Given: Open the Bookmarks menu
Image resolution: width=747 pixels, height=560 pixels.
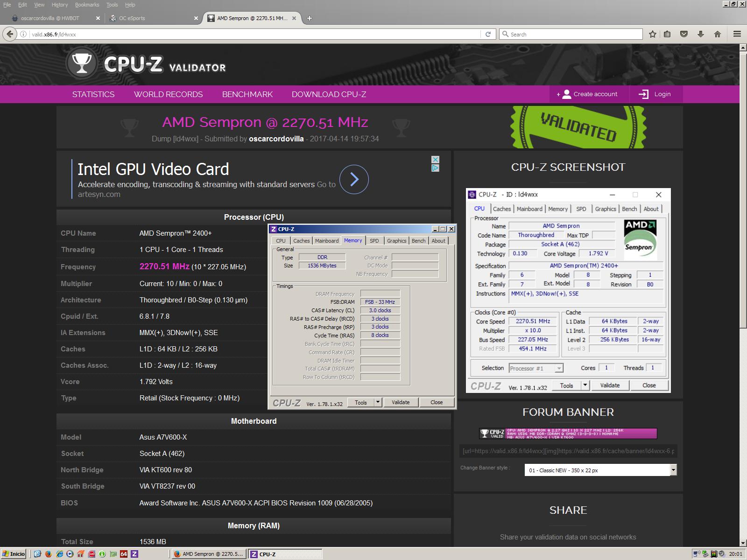Looking at the screenshot, I should point(87,5).
